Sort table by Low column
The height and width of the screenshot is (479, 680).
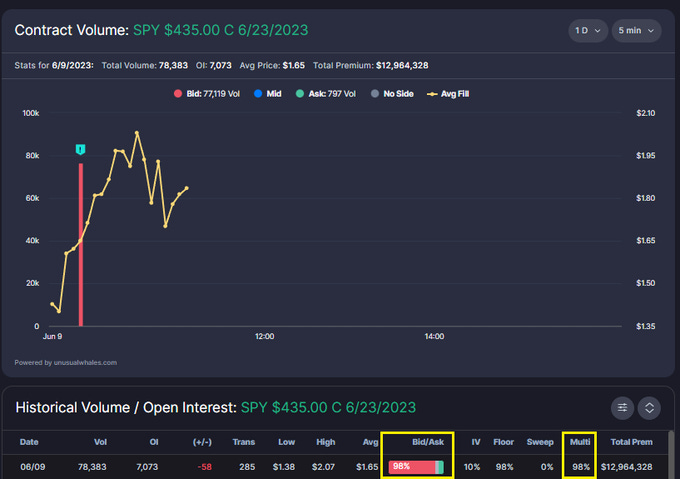[287, 442]
